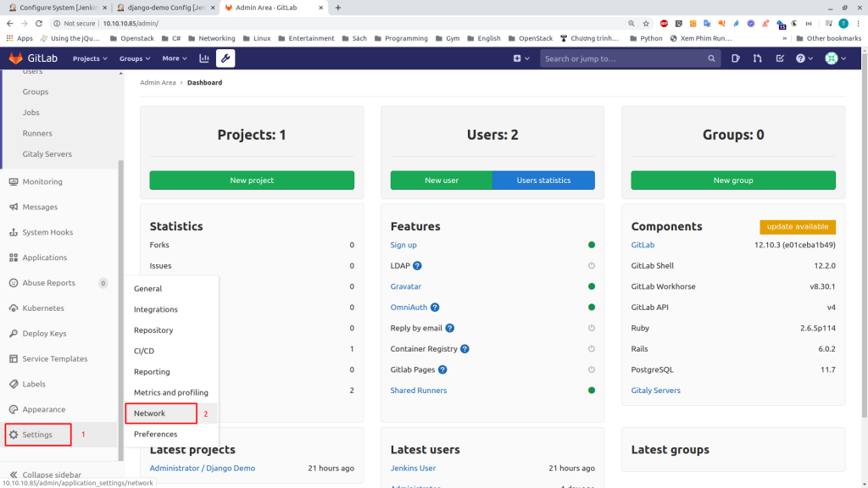Open the Sign up feature link
The image size is (868, 488).
(x=403, y=245)
